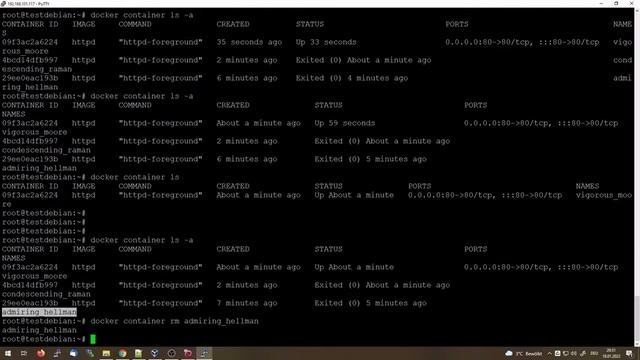
Task: Show hidden system tray icons
Action: coord(550,353)
